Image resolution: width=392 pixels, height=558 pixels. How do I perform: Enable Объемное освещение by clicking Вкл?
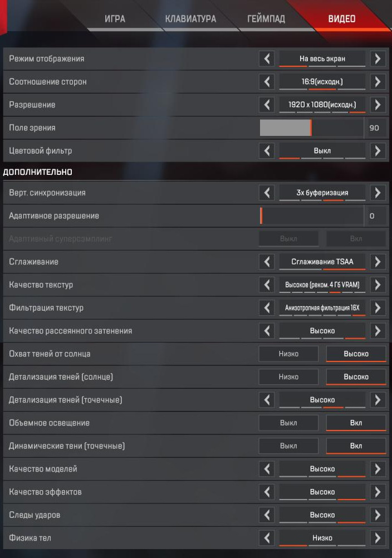[356, 423]
